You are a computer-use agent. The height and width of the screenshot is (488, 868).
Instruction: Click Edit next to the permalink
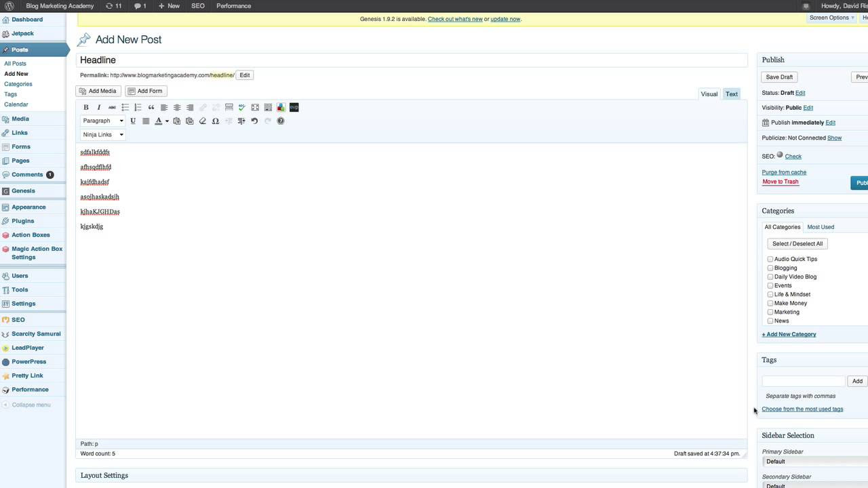[x=245, y=75]
